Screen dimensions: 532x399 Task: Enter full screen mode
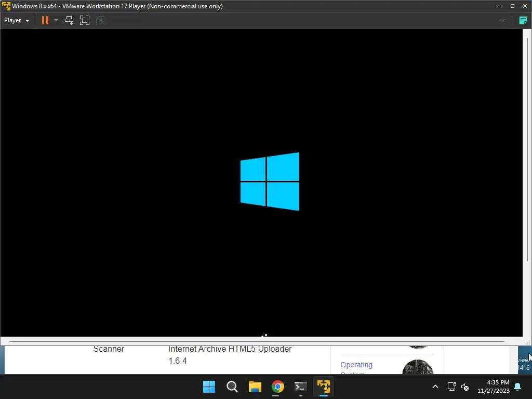tap(85, 20)
